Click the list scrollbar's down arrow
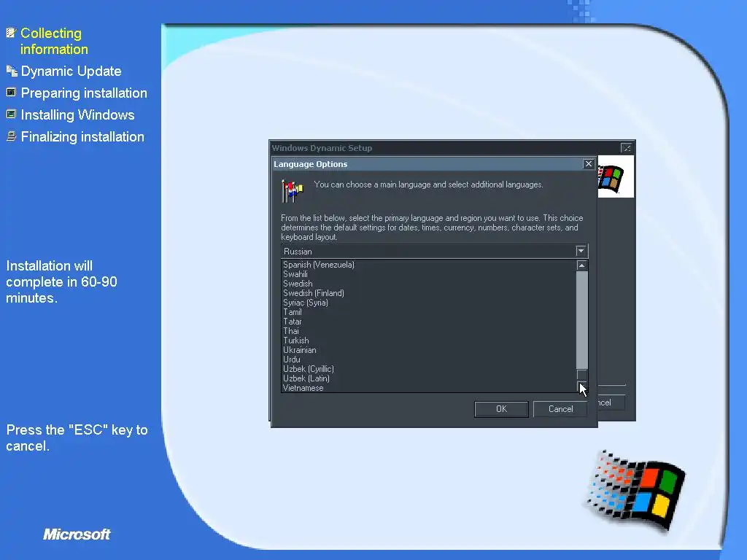 click(x=581, y=386)
